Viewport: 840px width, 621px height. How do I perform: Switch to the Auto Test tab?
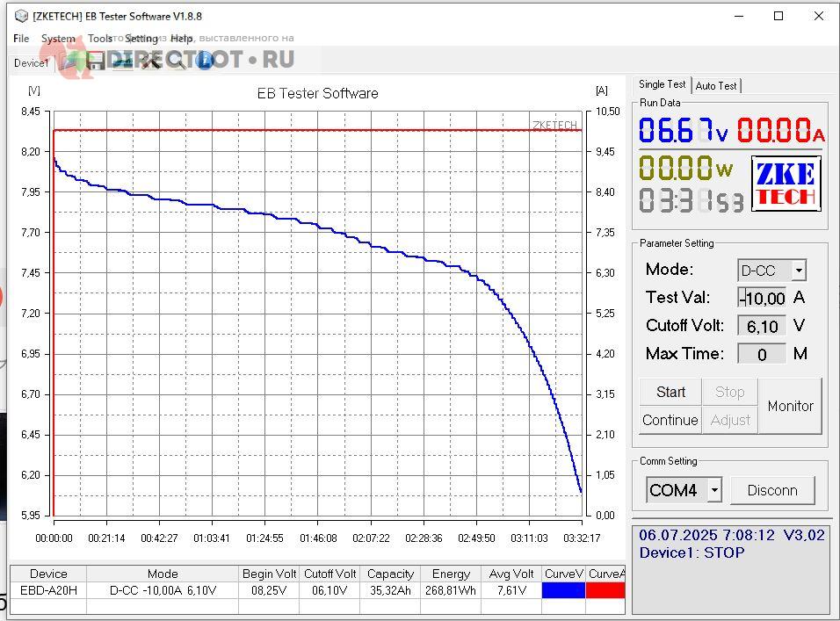click(716, 85)
